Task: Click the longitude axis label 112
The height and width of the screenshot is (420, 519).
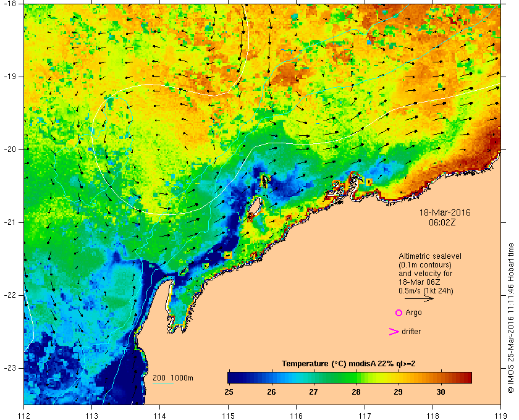Action: tap(24, 415)
